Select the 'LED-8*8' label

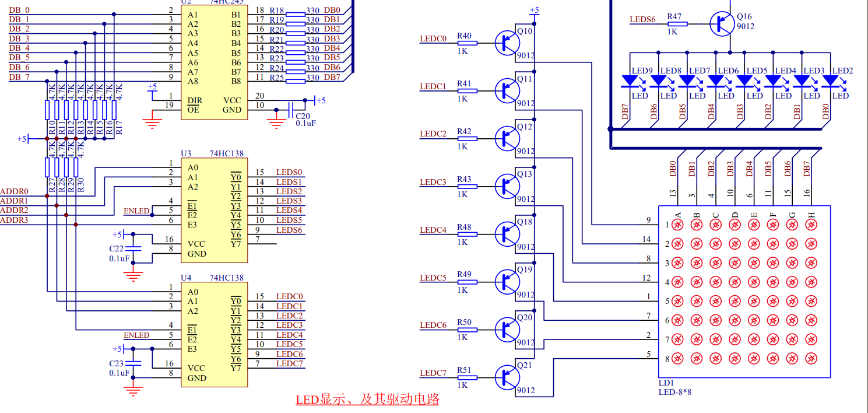[x=675, y=392]
